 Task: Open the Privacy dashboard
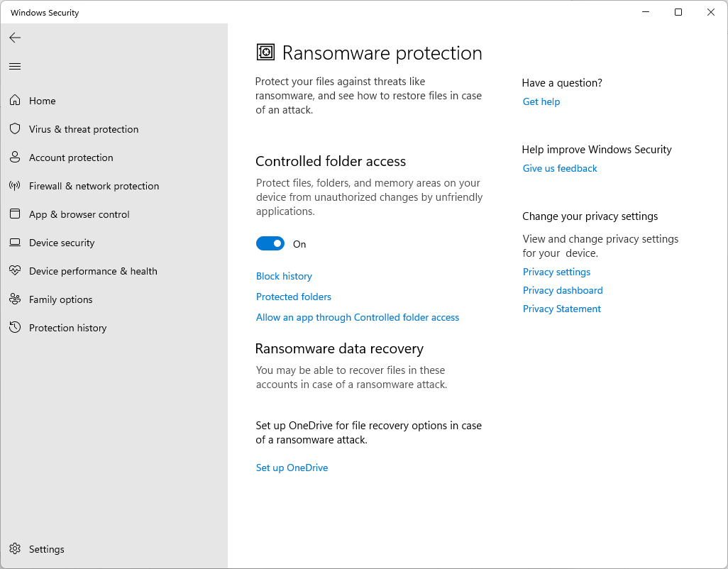[x=562, y=290]
